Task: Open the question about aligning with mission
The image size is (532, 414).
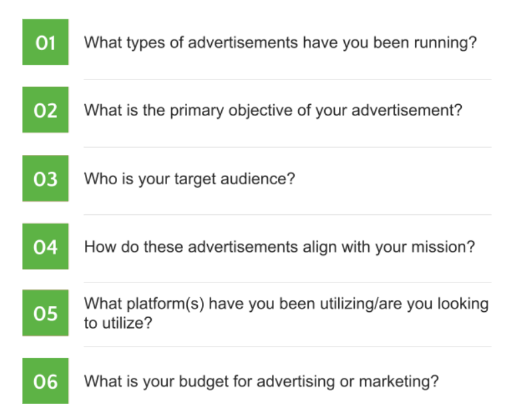Action: pyautogui.click(x=279, y=247)
